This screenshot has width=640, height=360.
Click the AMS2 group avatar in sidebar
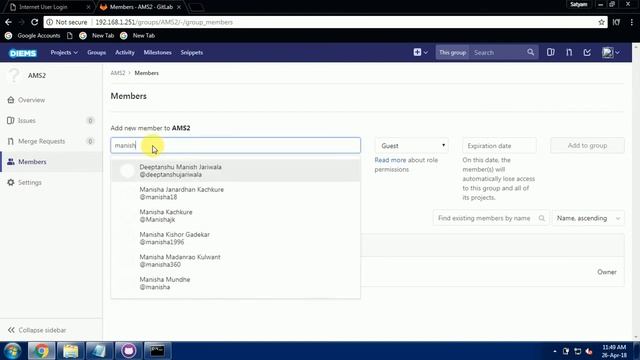point(14,76)
